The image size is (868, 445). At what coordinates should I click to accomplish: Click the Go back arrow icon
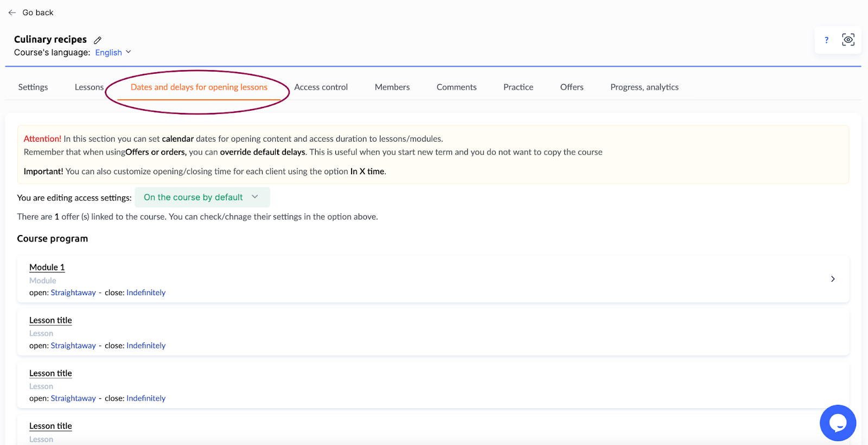tap(12, 12)
